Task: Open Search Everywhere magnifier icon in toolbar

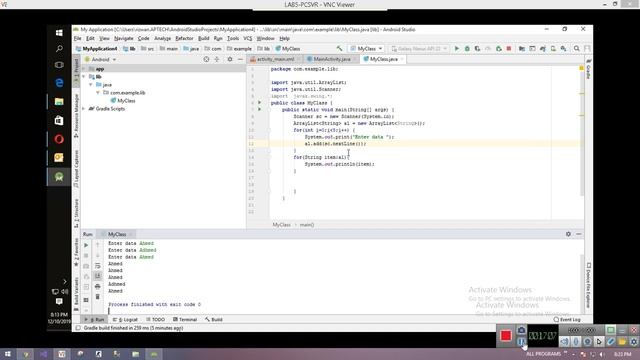Action: [x=576, y=49]
